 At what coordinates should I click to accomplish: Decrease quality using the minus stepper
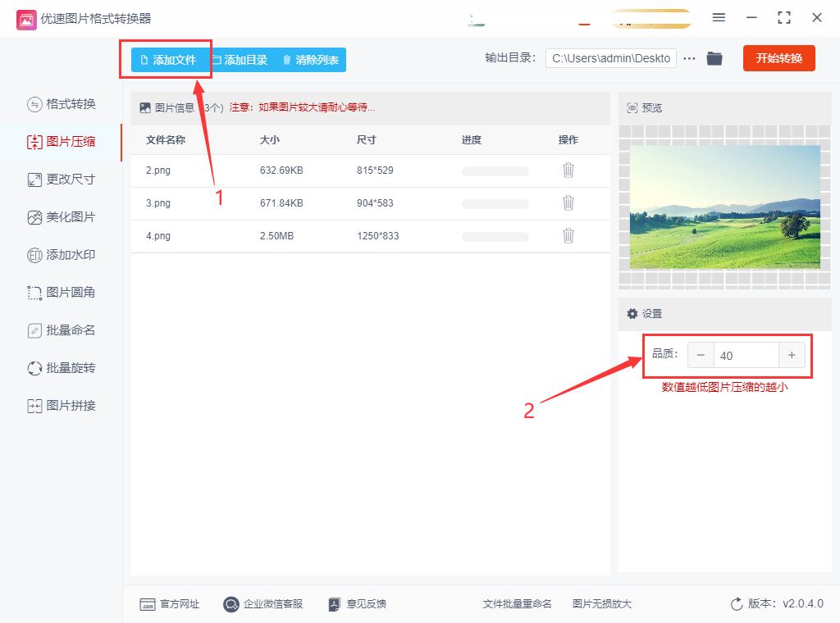pos(700,355)
